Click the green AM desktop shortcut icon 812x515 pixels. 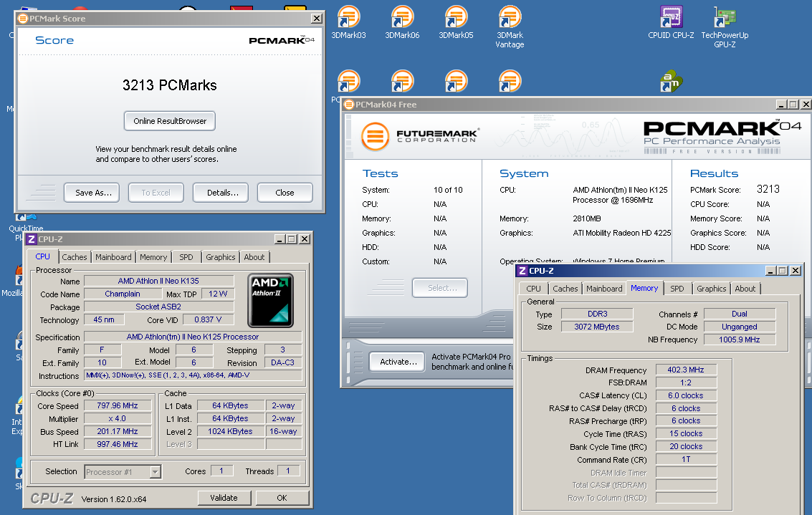(x=671, y=81)
